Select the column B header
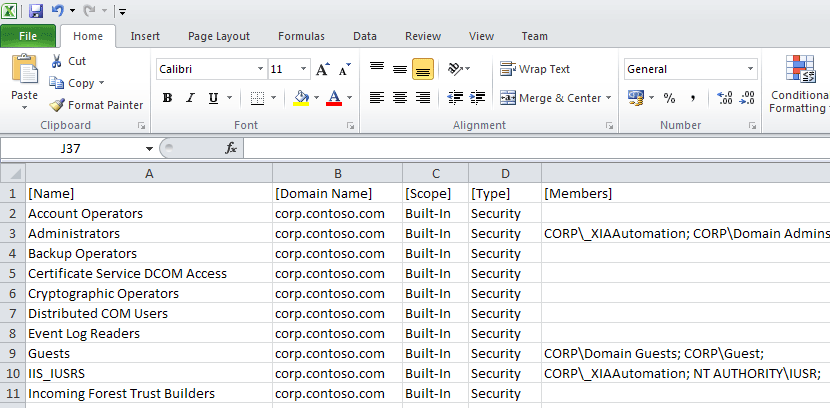This screenshot has width=830, height=408. coord(338,174)
